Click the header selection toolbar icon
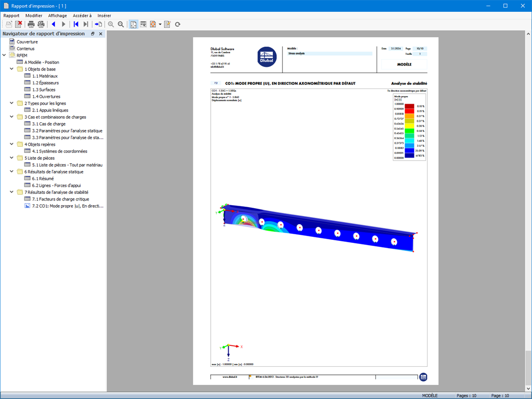Viewport: 532px width, 399px height. click(x=143, y=24)
